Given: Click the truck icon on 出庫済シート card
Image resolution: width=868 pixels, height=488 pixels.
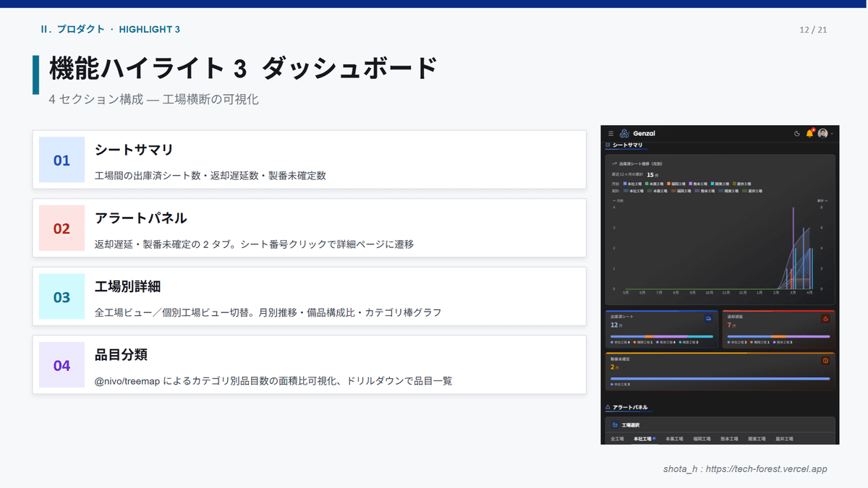Looking at the screenshot, I should [708, 318].
